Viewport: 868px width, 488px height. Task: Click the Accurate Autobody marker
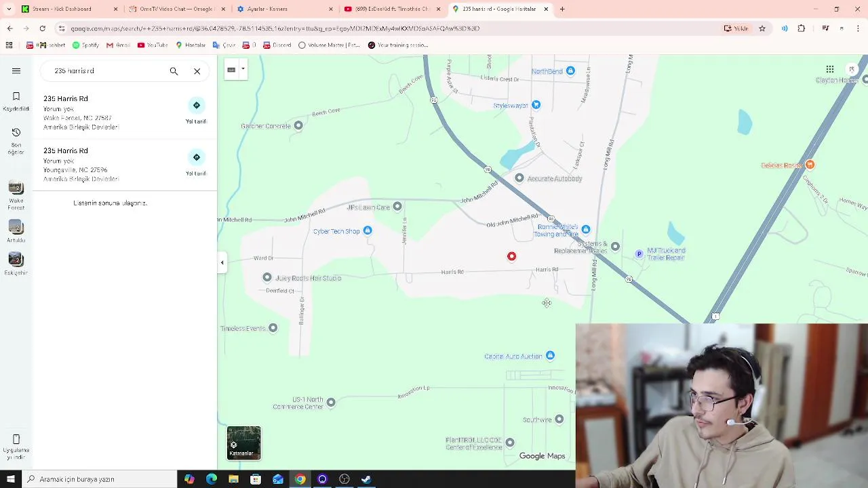click(x=519, y=178)
